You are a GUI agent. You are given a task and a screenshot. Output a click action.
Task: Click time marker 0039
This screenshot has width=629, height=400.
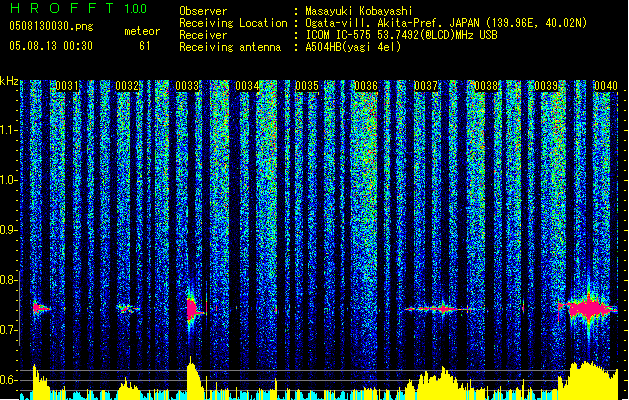546,86
